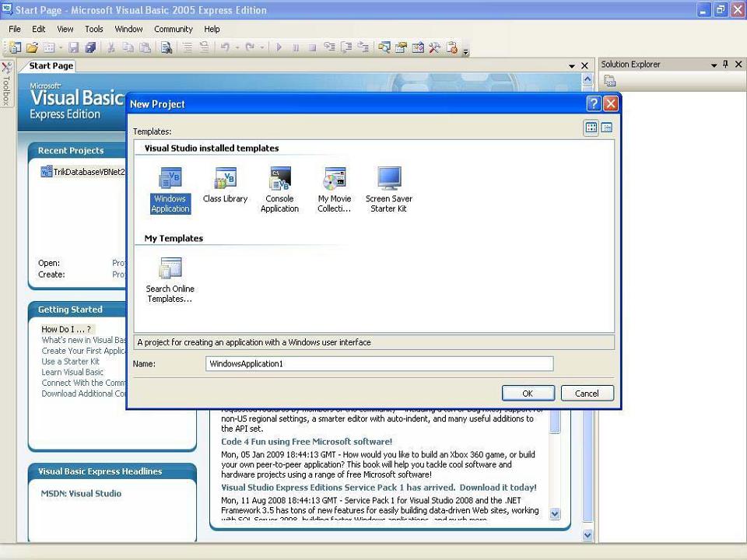Open Service Pack 1 has arrived headline
The width and height of the screenshot is (747, 560).
point(379,487)
